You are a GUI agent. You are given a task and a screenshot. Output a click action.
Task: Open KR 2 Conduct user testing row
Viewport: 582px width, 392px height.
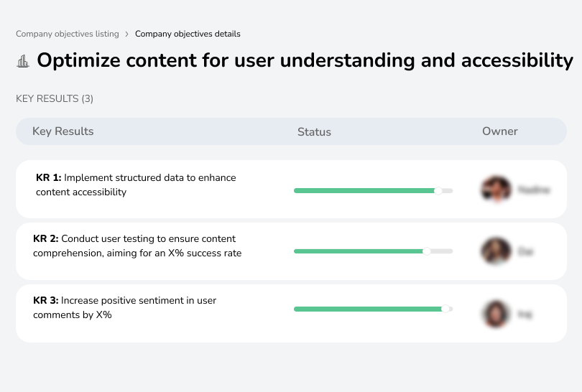pyautogui.click(x=291, y=251)
